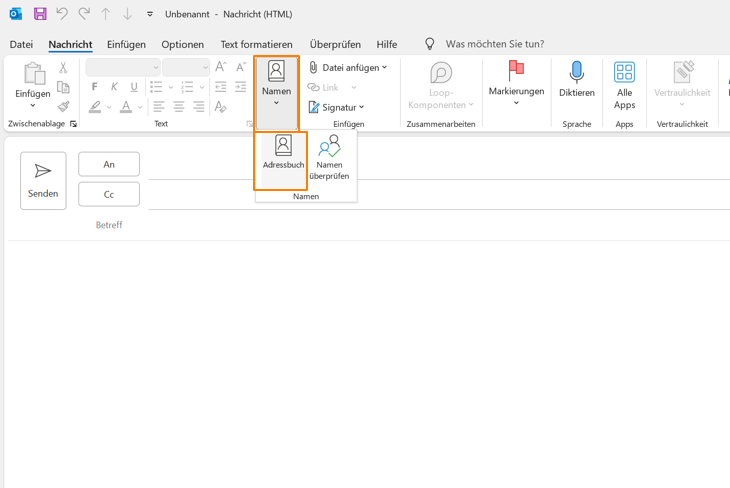Apply text highlight color

pos(95,107)
